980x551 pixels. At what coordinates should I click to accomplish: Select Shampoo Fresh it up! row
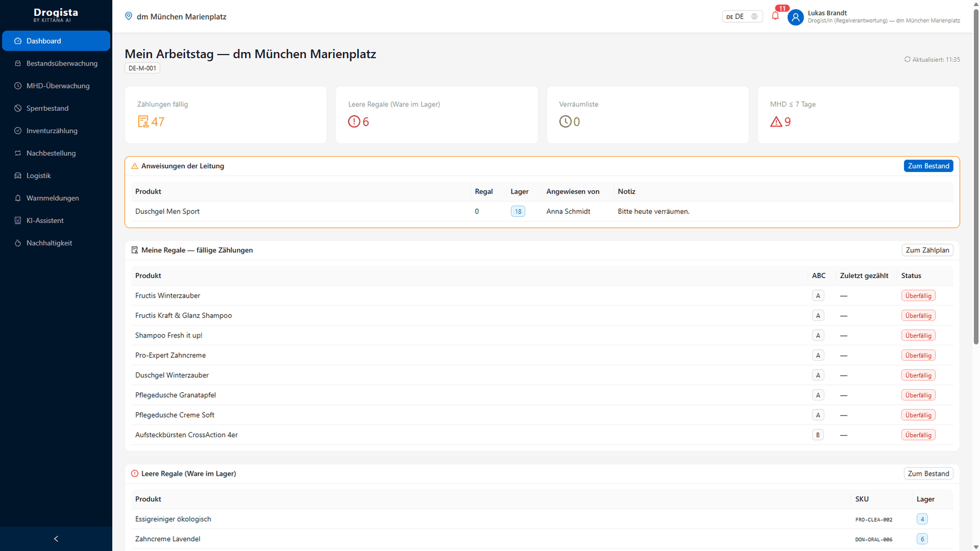542,335
